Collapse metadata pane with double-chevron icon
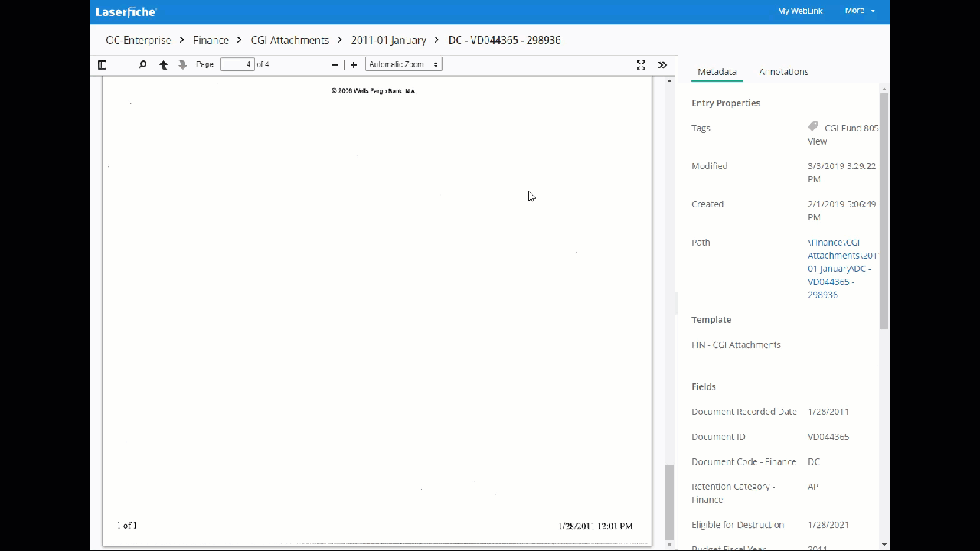Viewport: 980px width, 551px height. (x=662, y=65)
